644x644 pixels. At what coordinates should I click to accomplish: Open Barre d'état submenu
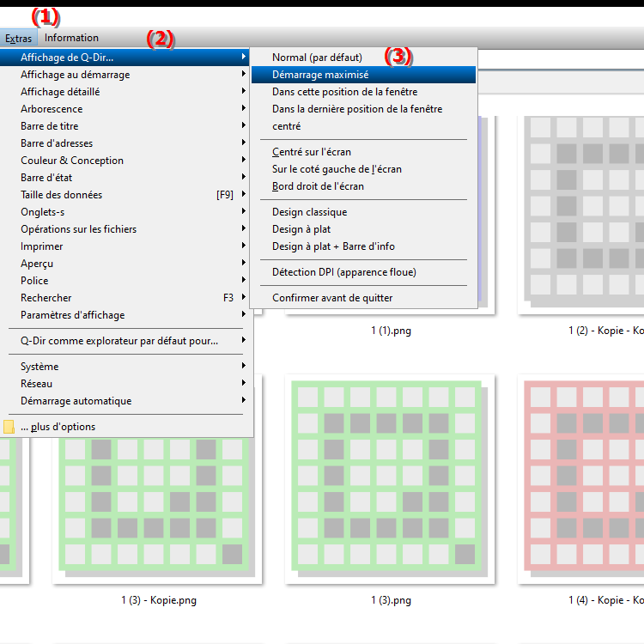point(125,178)
